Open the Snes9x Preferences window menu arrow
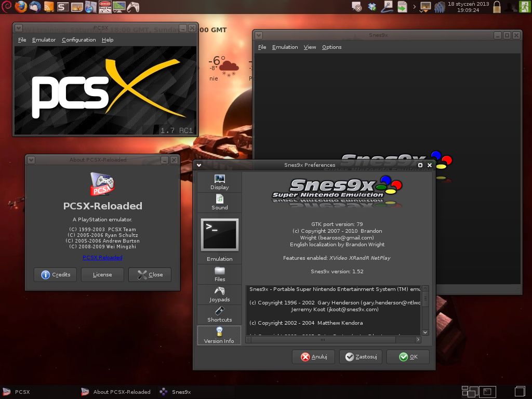 pos(199,165)
